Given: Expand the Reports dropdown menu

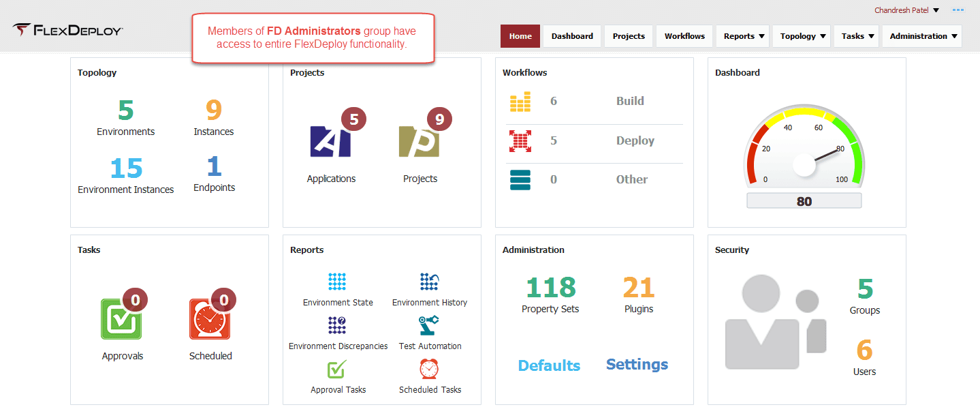Looking at the screenshot, I should coord(743,36).
